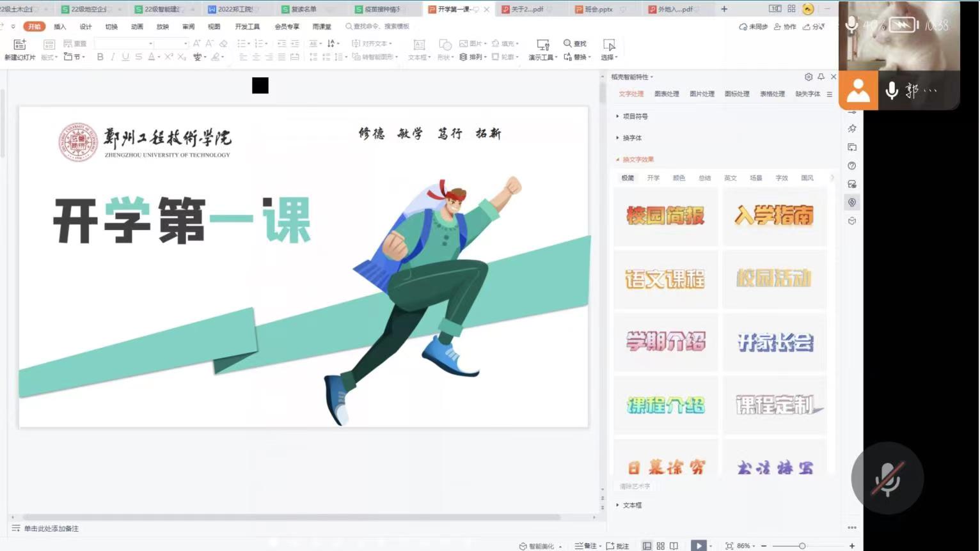This screenshot has height=551, width=980.
Task: Pin the smart features side panel
Action: point(821,77)
